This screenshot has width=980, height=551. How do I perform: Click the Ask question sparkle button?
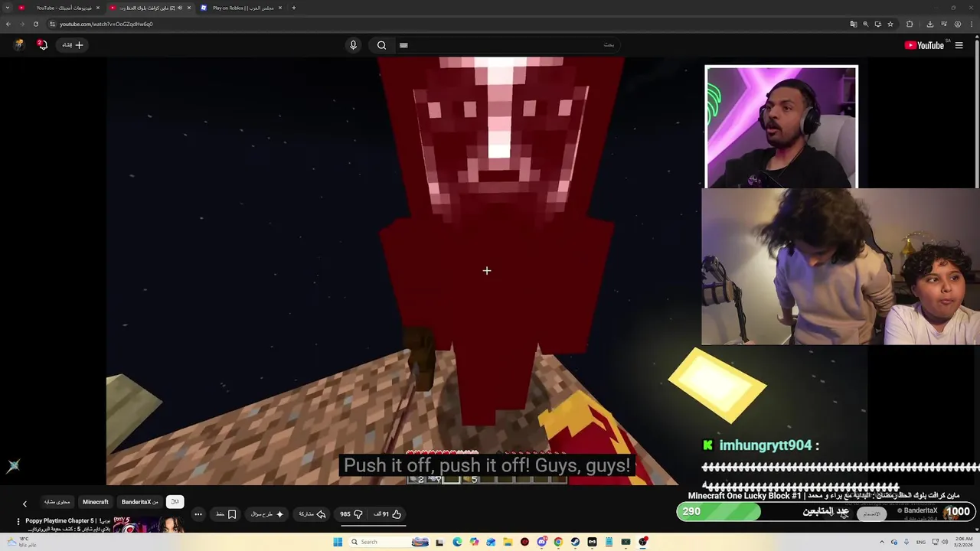tap(266, 514)
